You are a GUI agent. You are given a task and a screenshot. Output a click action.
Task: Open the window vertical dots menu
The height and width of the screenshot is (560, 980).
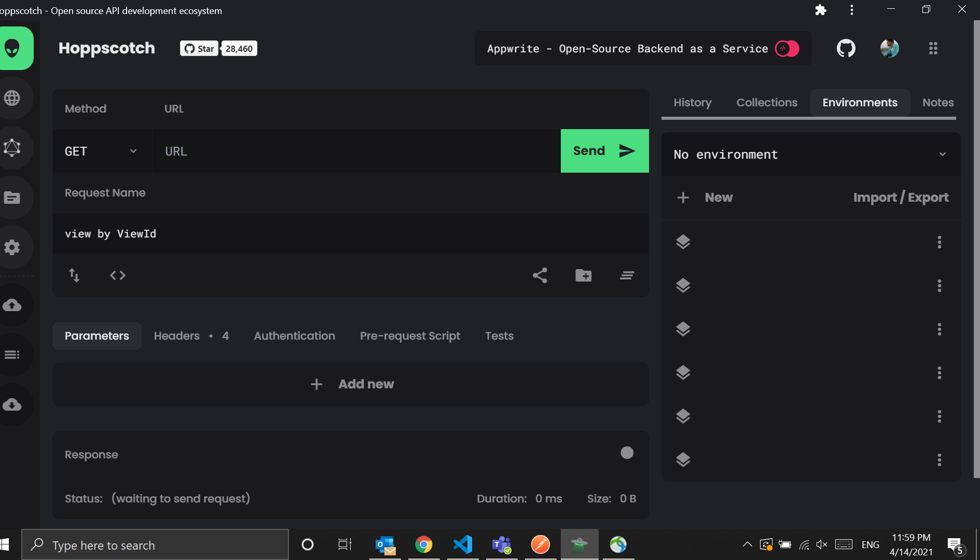pyautogui.click(x=852, y=10)
